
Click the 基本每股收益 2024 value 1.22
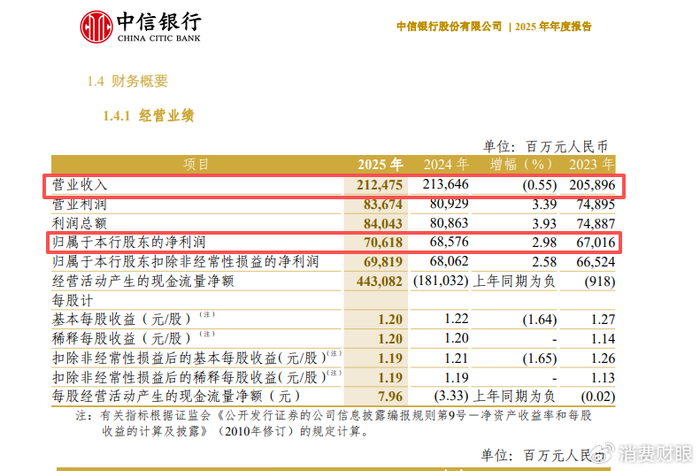[456, 318]
